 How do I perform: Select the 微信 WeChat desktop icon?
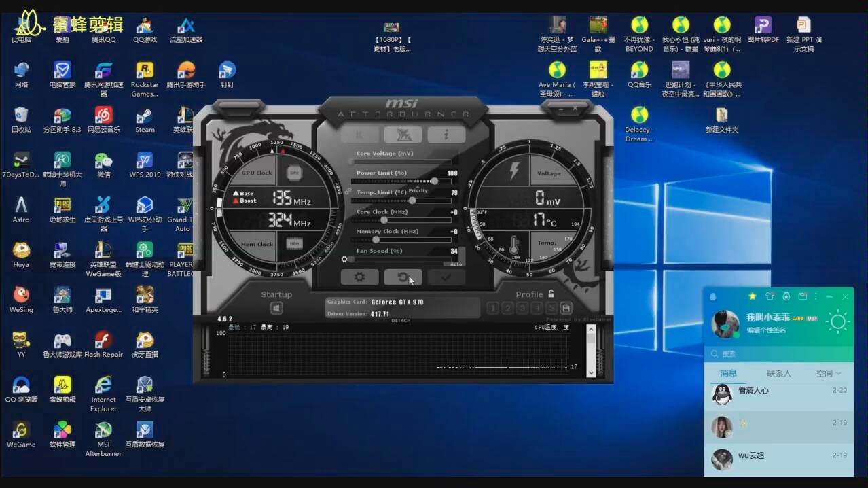point(103,164)
